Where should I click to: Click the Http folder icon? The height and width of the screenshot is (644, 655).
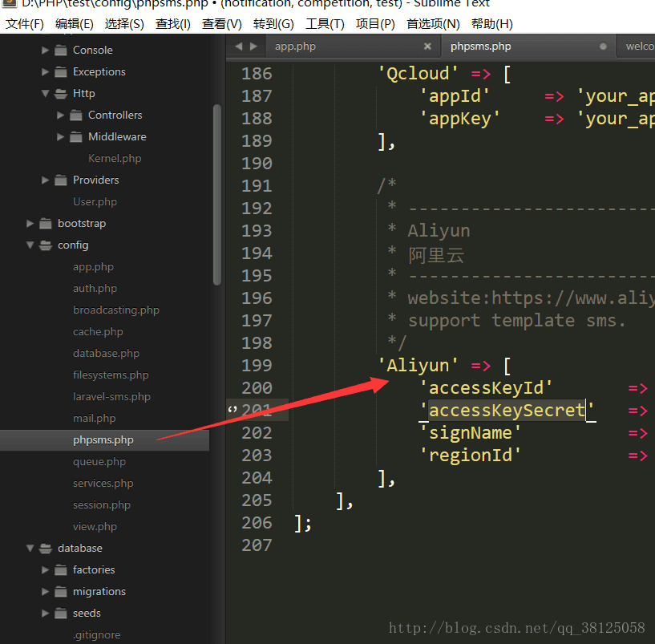click(x=60, y=94)
